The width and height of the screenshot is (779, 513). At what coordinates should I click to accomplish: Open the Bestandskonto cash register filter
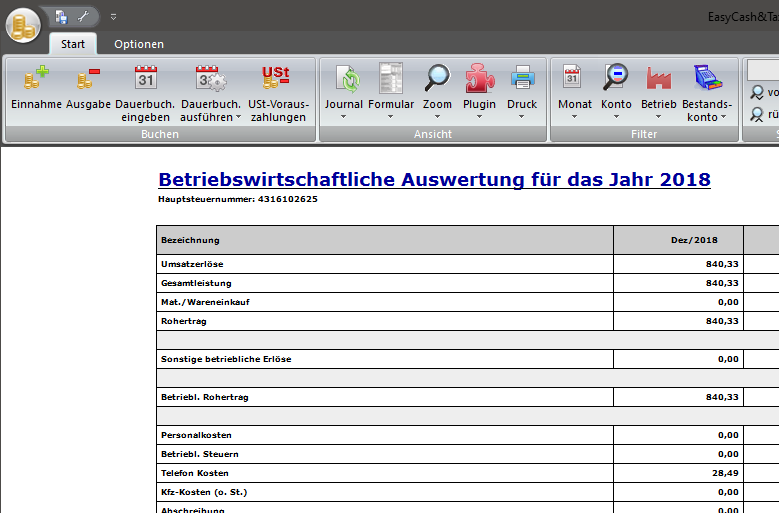tap(707, 78)
